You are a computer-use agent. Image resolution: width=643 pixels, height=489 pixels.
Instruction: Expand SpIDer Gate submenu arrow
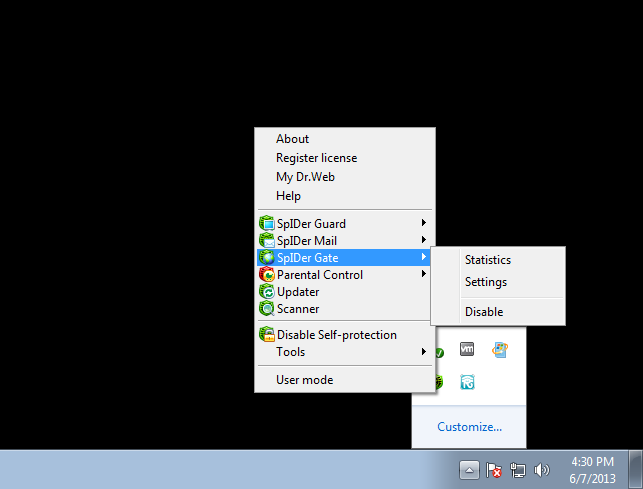[x=424, y=257]
